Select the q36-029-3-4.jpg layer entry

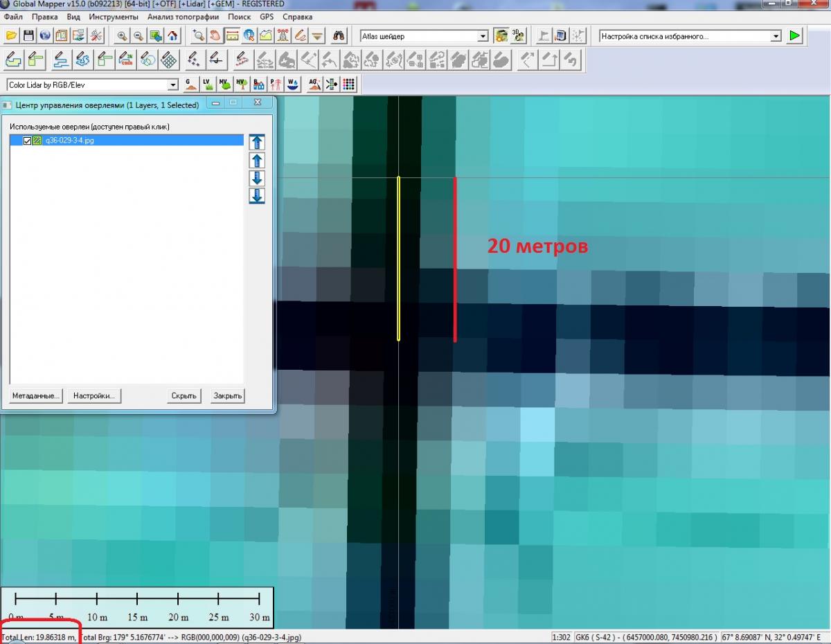(69, 141)
